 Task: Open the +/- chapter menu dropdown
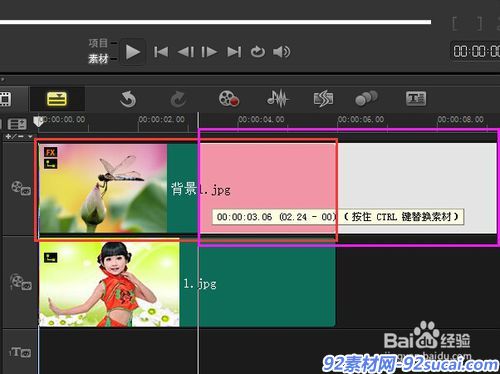pyautogui.click(x=19, y=137)
